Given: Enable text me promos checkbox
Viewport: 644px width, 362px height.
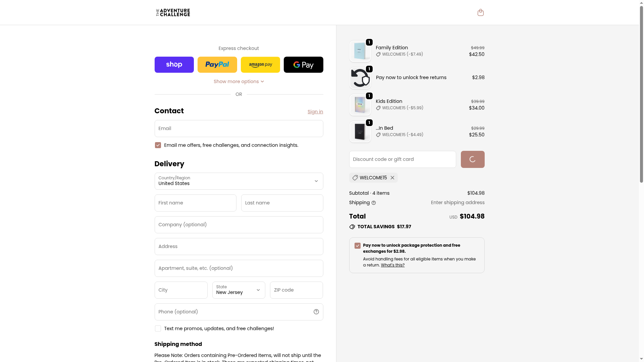Looking at the screenshot, I should click(158, 328).
